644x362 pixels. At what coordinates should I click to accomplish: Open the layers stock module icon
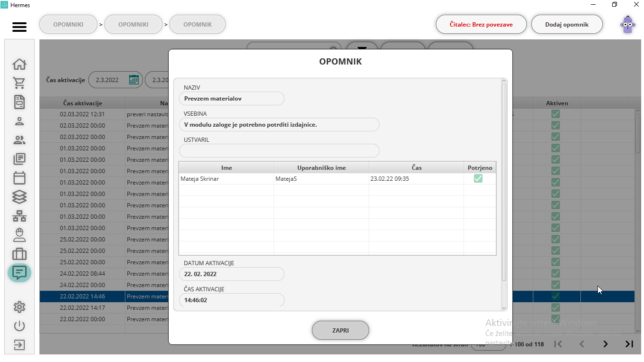click(19, 197)
